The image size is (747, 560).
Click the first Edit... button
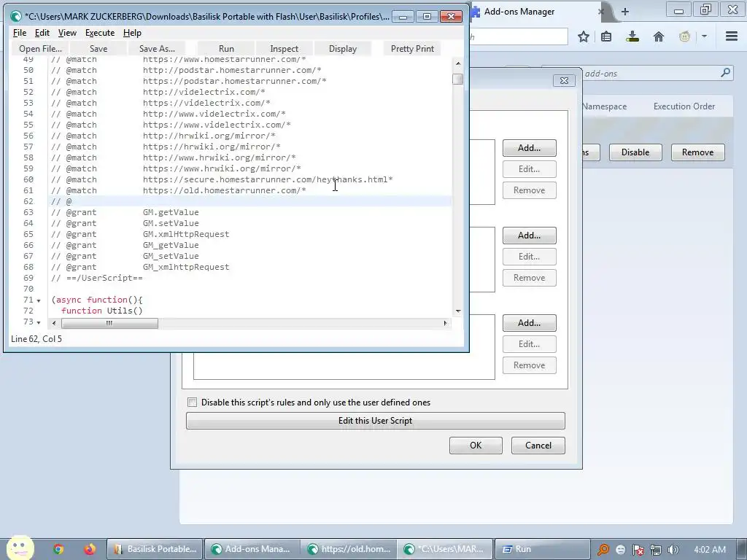click(530, 169)
